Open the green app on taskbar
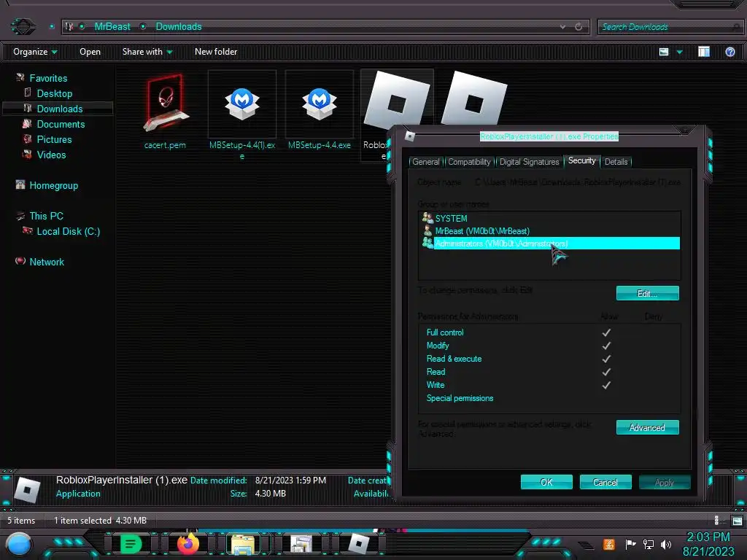This screenshot has width=747, height=560. [131, 543]
